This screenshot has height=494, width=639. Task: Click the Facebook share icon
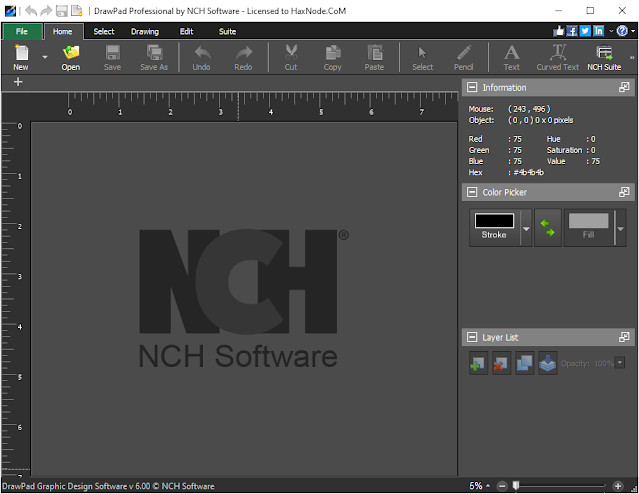(572, 31)
